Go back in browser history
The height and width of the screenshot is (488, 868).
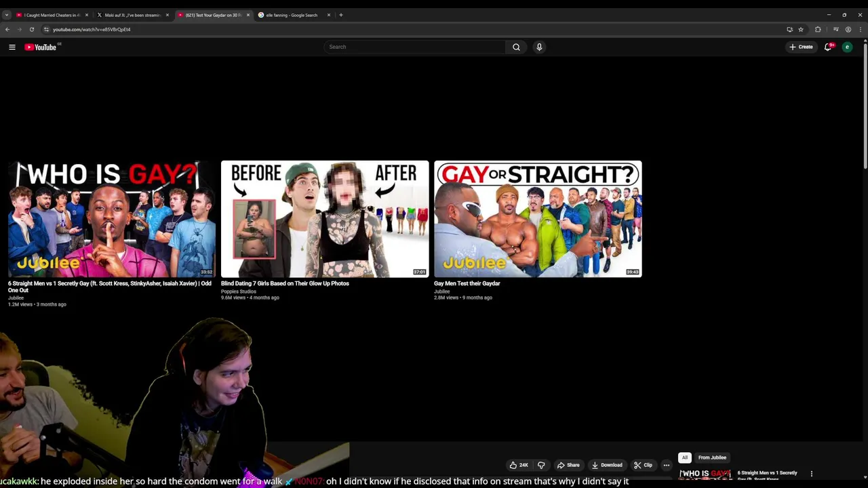pos(7,29)
